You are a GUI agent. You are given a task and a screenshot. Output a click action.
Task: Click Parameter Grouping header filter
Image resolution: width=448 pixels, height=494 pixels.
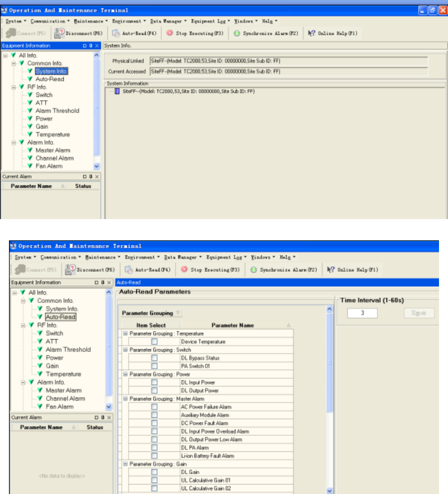[178, 313]
